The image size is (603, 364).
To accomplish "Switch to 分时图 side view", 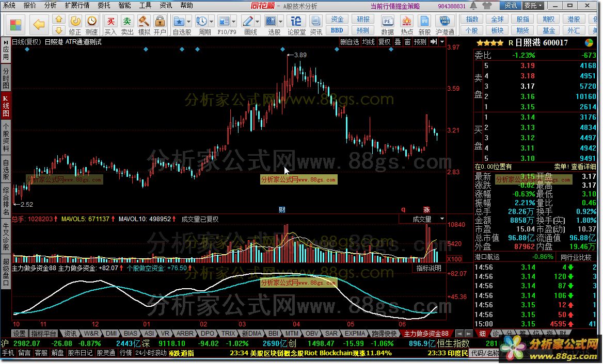I will tap(6, 78).
